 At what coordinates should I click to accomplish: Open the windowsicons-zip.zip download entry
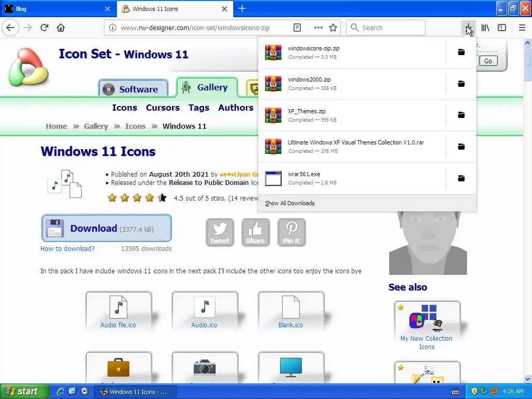tap(352, 52)
